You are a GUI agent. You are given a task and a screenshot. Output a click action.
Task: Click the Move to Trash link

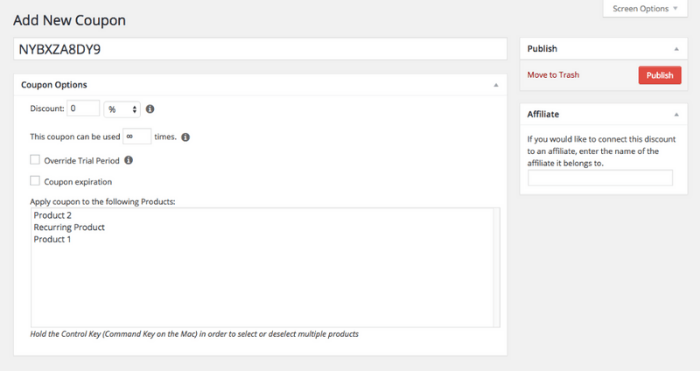[x=553, y=75]
